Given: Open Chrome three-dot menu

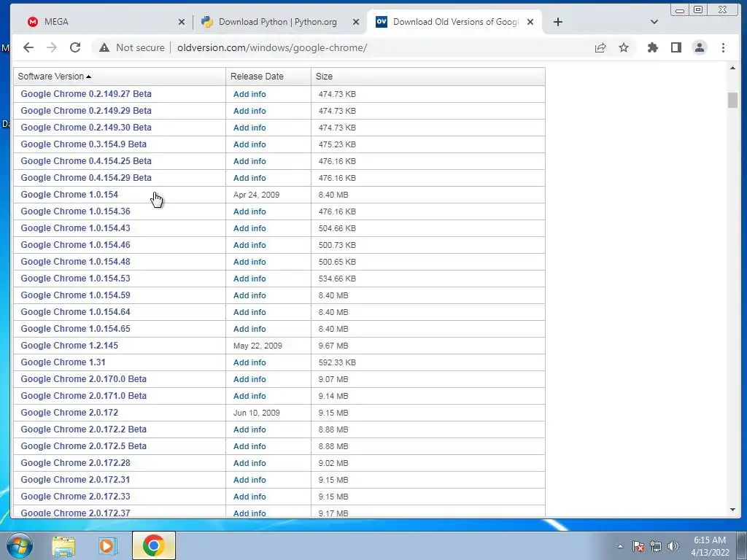Looking at the screenshot, I should click(x=723, y=47).
